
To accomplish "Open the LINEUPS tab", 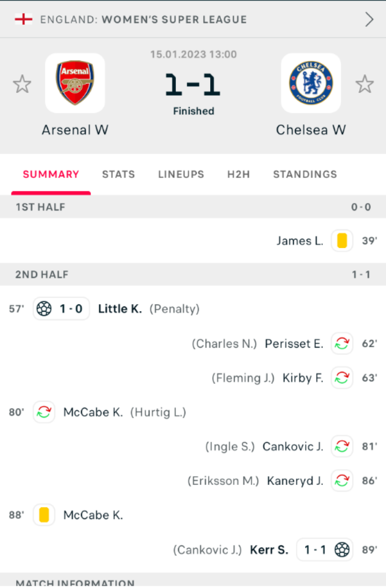I will click(181, 175).
